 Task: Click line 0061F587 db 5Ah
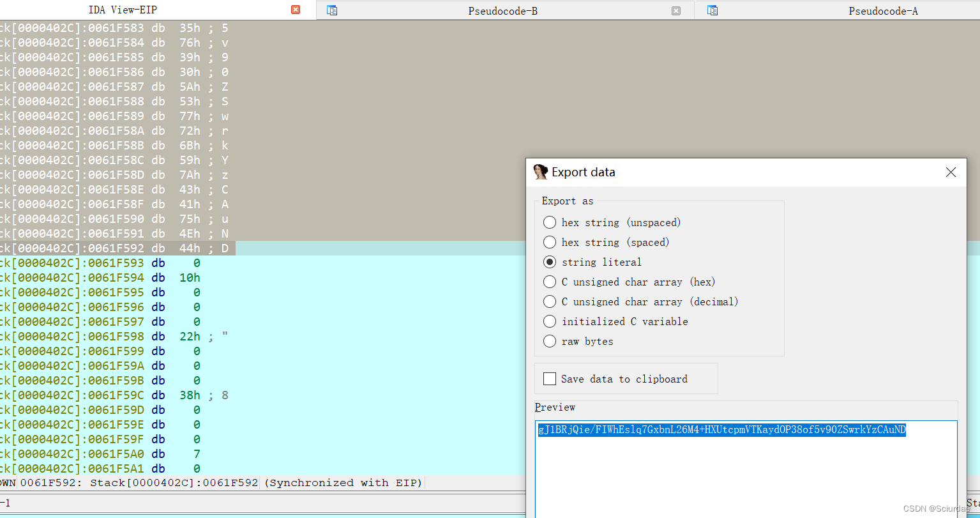click(x=114, y=87)
